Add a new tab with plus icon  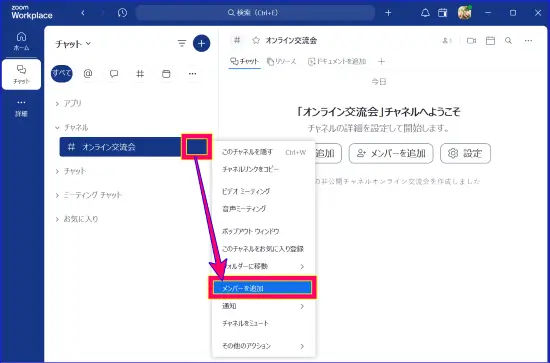[x=382, y=62]
